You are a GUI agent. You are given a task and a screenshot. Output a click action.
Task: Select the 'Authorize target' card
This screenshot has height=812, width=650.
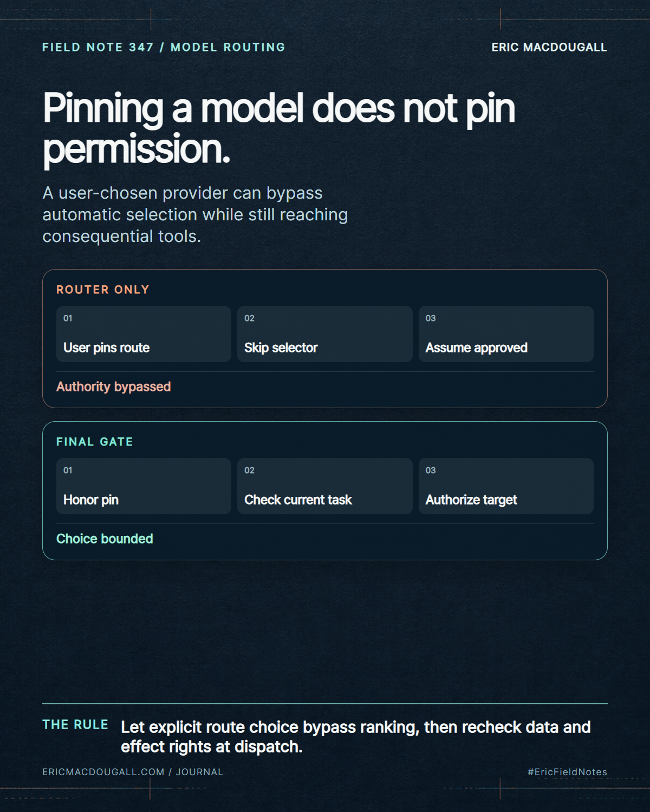pos(506,486)
